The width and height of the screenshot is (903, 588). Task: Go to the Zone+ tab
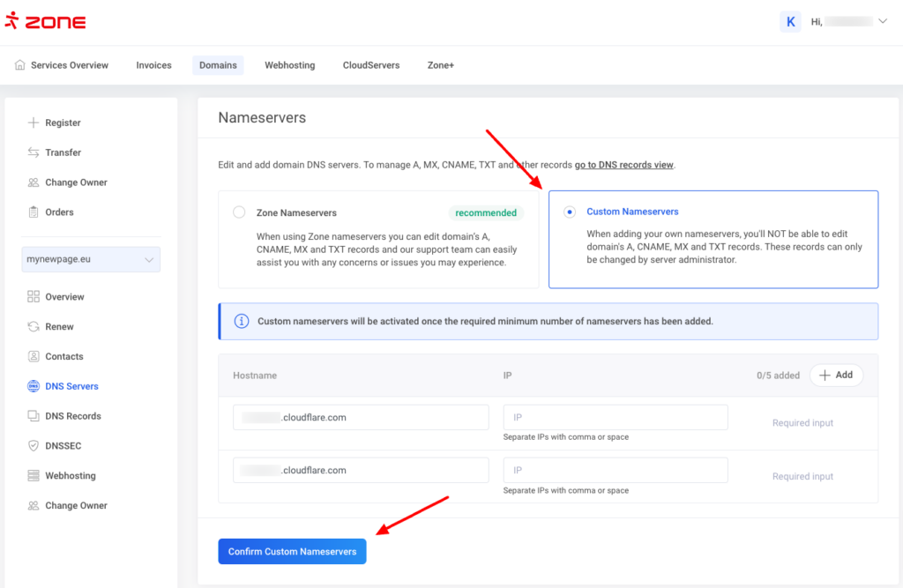[440, 65]
